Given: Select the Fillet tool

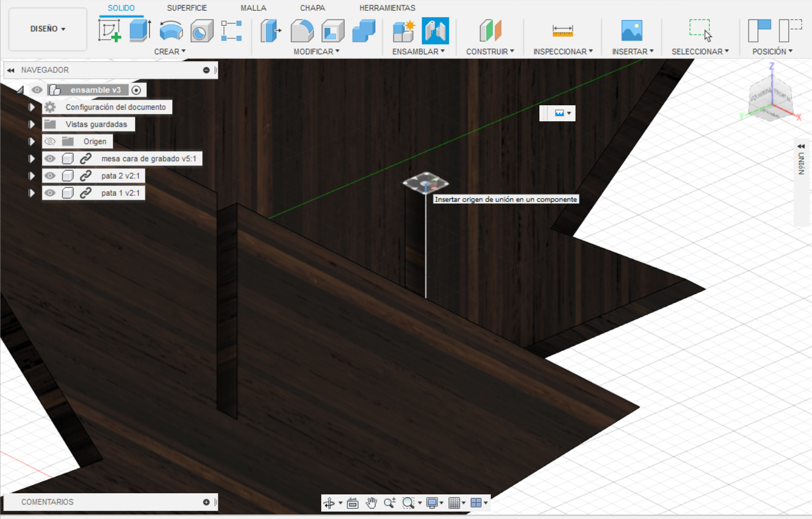Looking at the screenshot, I should click(302, 30).
